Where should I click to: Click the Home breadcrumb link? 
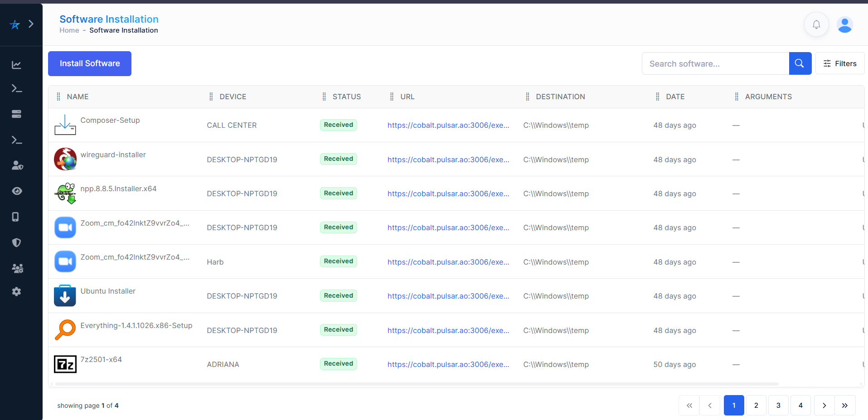pyautogui.click(x=69, y=30)
